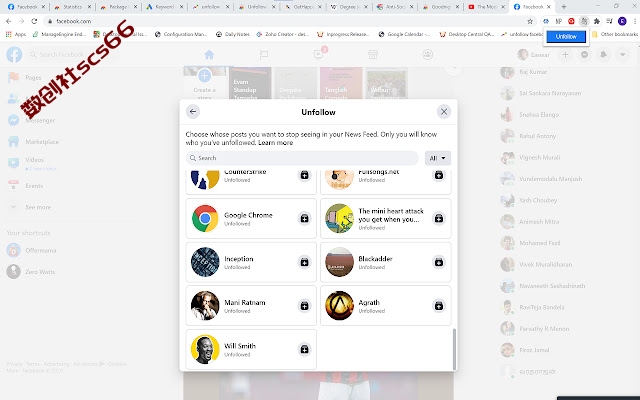
Task: Open Pages in left sidebar
Action: coord(33,77)
